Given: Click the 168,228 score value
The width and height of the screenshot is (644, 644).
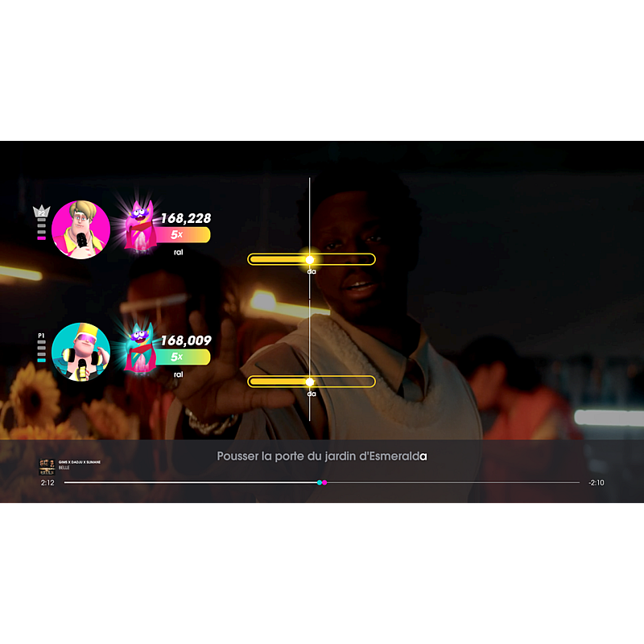Looking at the screenshot, I should [x=185, y=218].
